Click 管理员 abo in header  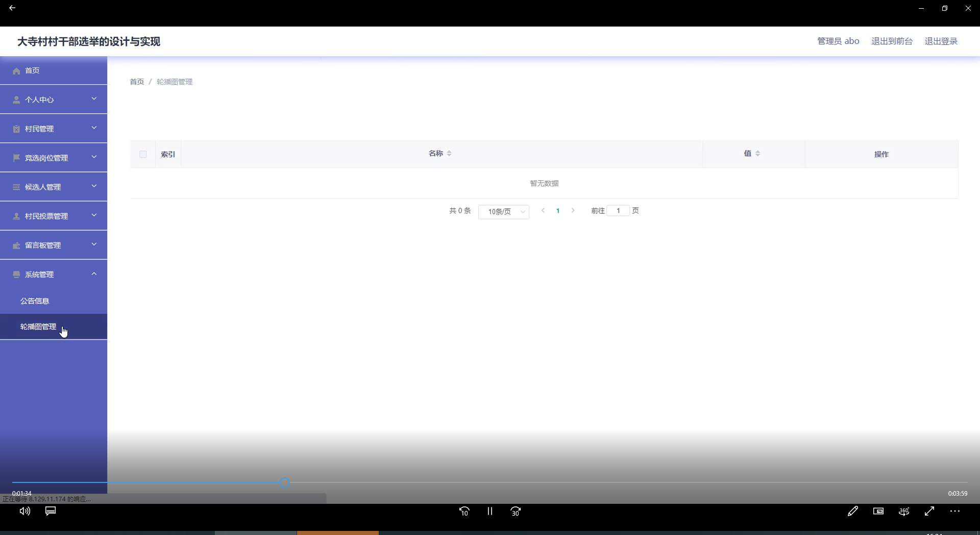[x=838, y=41]
